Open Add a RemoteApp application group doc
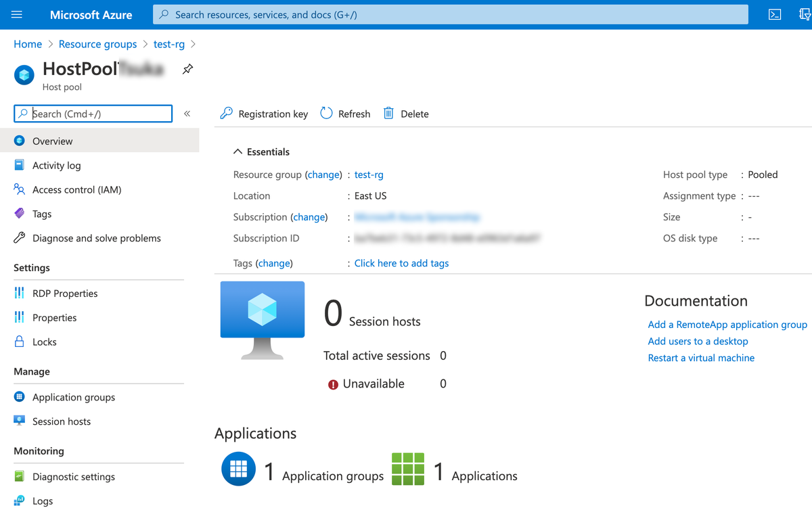812x512 pixels. tap(727, 325)
